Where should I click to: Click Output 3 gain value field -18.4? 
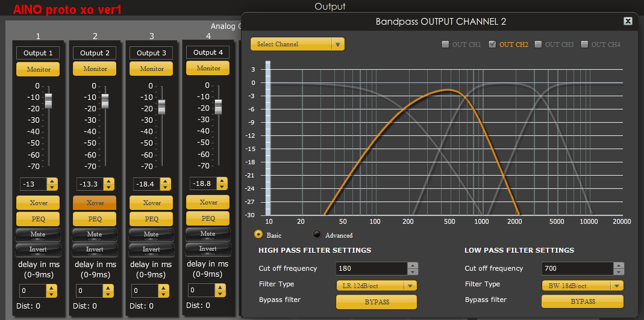[x=147, y=184]
